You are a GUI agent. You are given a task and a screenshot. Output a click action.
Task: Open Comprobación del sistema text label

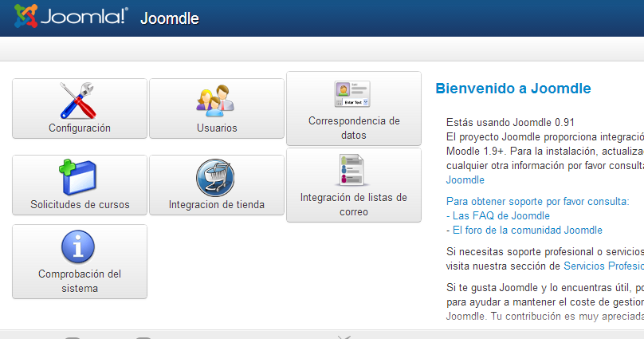(79, 282)
